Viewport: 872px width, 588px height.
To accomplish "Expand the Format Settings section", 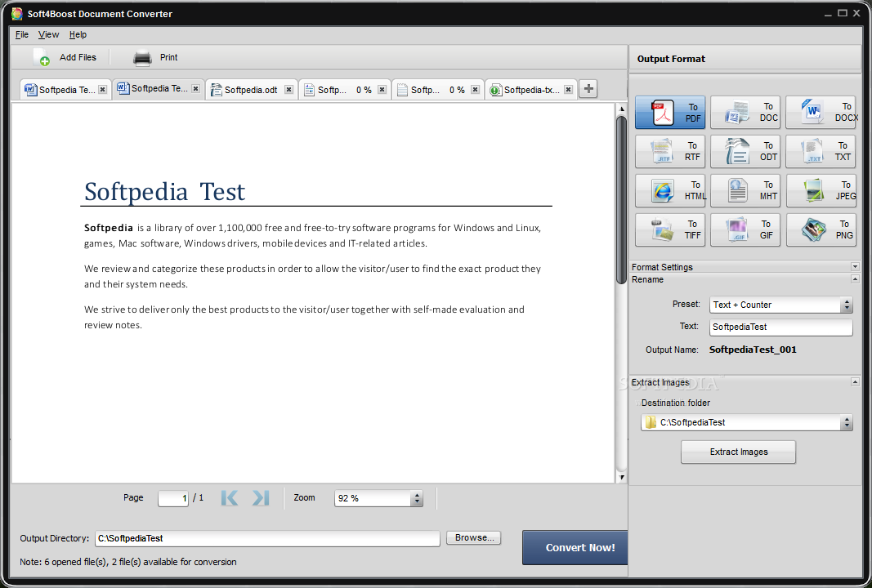I will (855, 267).
